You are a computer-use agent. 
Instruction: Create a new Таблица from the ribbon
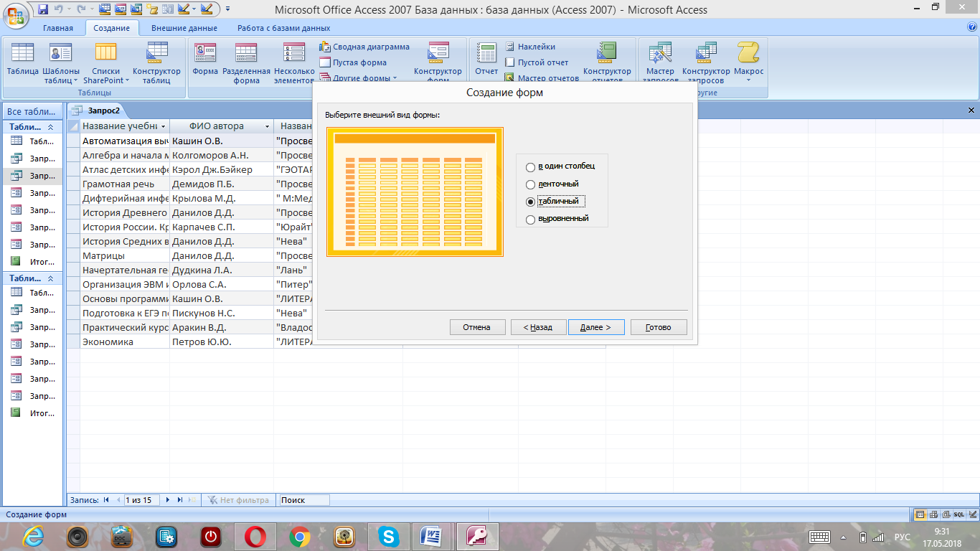tap(23, 59)
